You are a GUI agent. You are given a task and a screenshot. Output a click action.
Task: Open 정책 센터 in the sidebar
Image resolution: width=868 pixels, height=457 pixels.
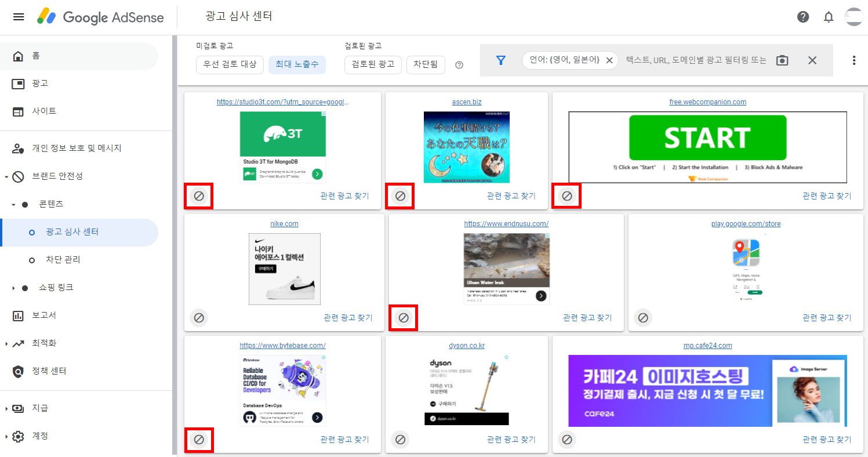tap(79, 371)
